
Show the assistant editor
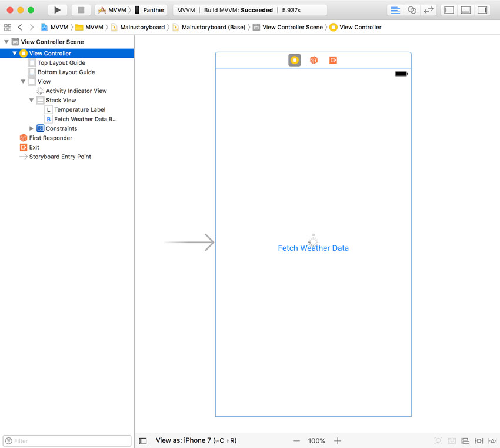[x=412, y=10]
